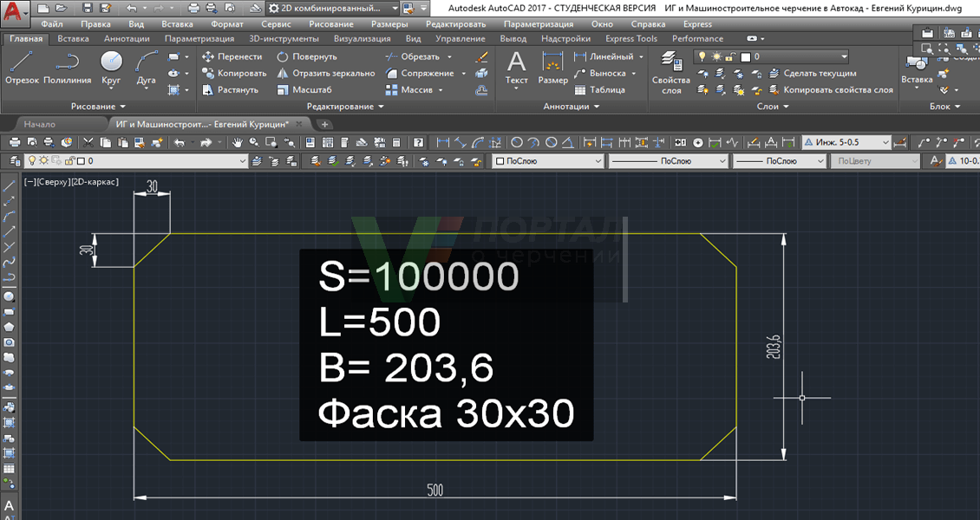The image size is (980, 520).
Task: Open the Рисование menu
Action: click(331, 23)
